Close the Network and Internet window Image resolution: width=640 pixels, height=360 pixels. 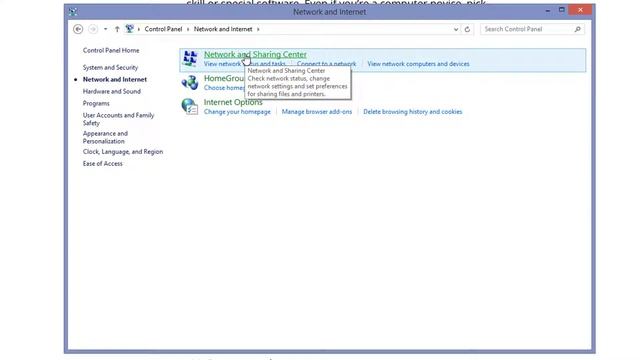coord(580,10)
